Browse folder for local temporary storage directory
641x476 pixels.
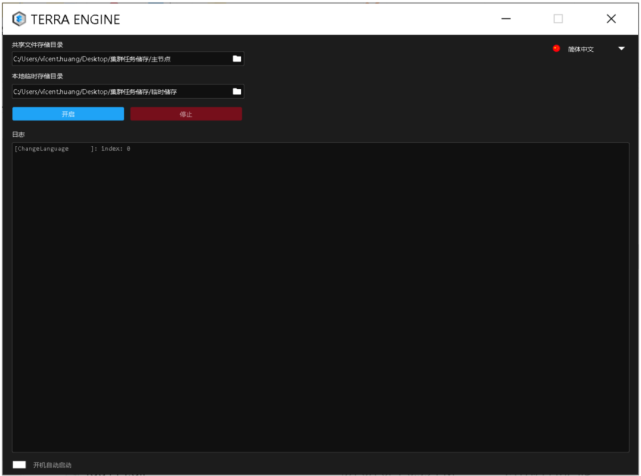tap(237, 92)
